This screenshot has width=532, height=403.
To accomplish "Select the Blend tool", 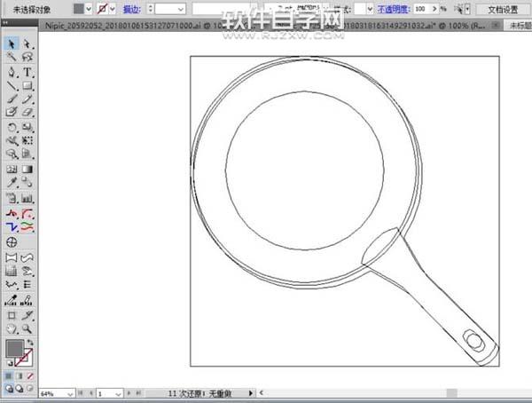I will (27, 183).
